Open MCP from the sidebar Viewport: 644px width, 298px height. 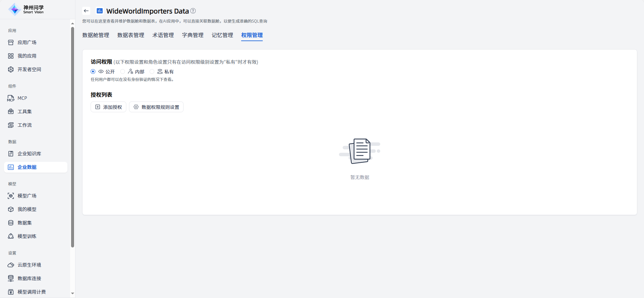click(22, 98)
